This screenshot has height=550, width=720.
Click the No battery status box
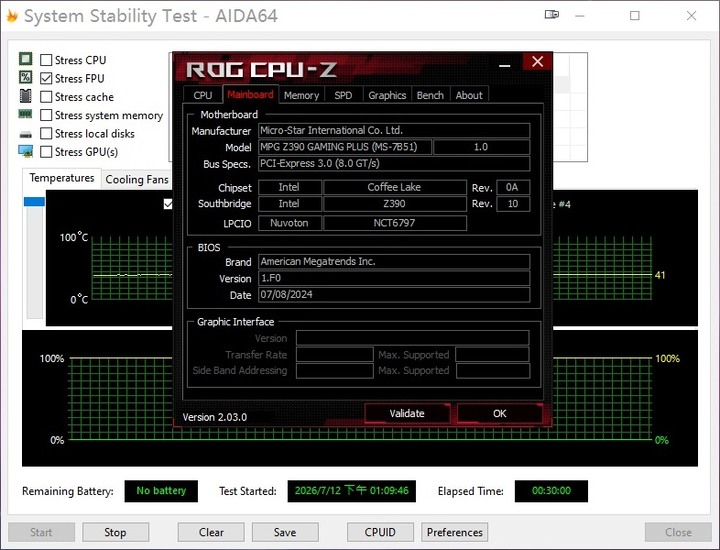pos(161,491)
